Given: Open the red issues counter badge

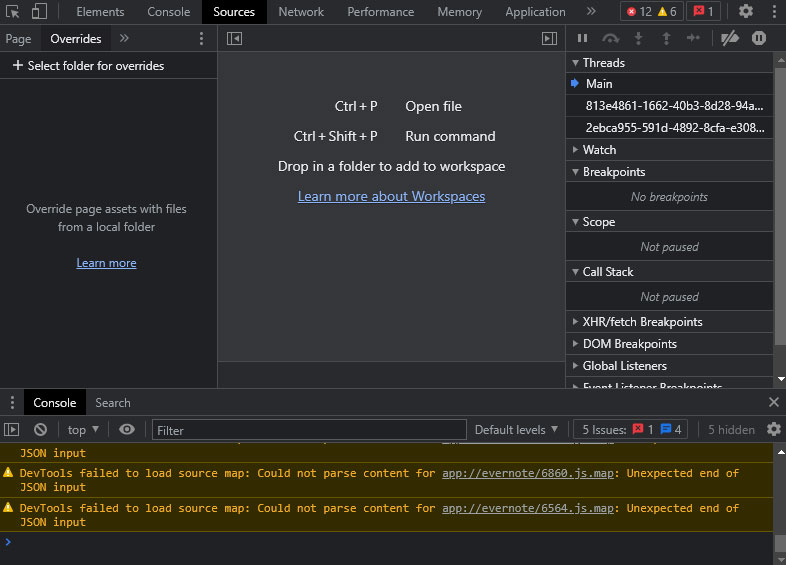Looking at the screenshot, I should [703, 11].
